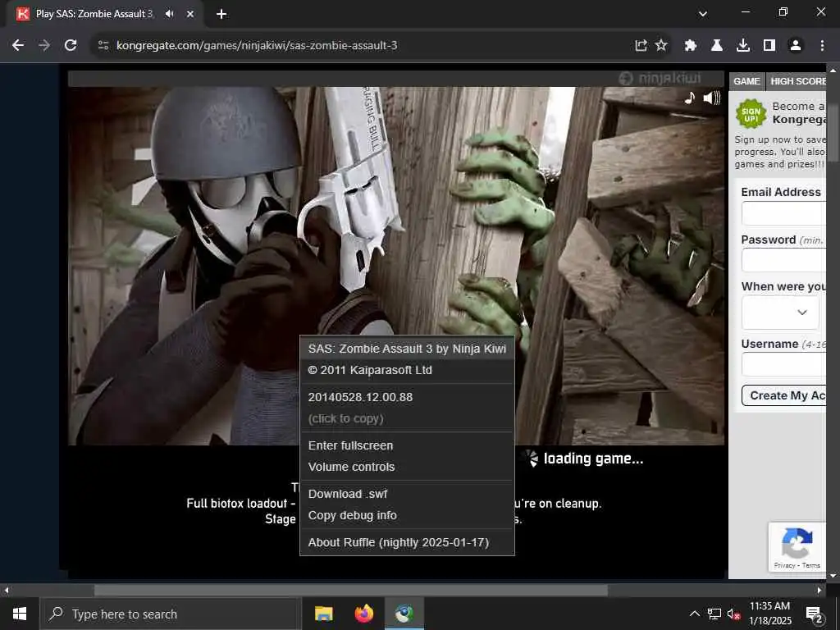Screen dimensions: 840x630
Task: Click SAS: Zombie Assault 3 by Ninja Kiwi entry
Action: [x=407, y=349]
